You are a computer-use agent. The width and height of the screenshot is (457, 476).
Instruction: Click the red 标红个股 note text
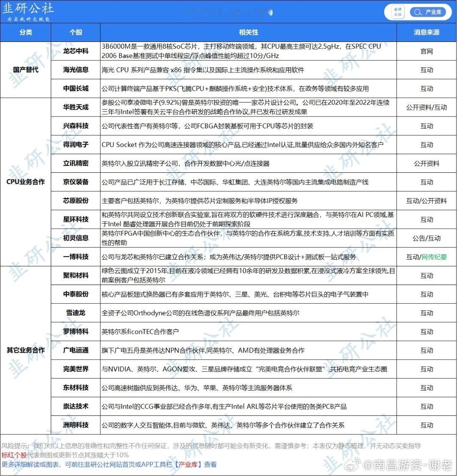tap(14, 455)
